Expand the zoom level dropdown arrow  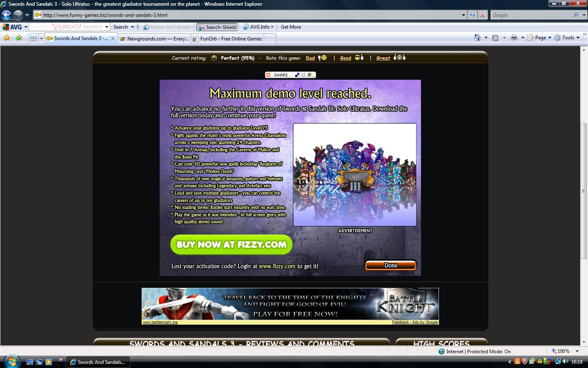577,351
